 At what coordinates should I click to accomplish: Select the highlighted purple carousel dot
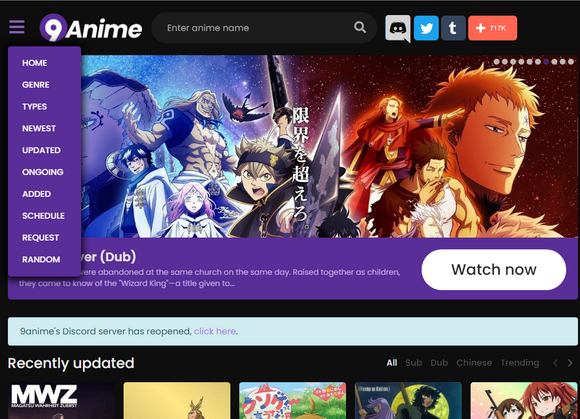(546, 62)
